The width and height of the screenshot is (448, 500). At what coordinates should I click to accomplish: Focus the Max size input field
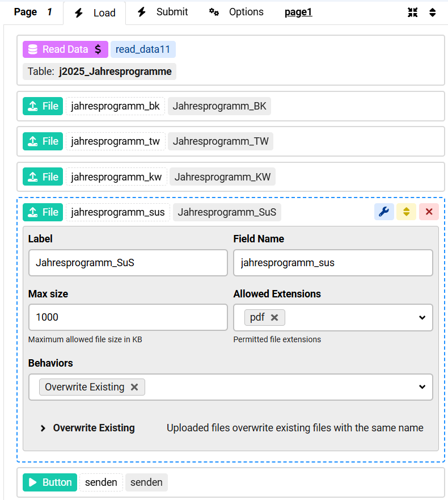(128, 317)
